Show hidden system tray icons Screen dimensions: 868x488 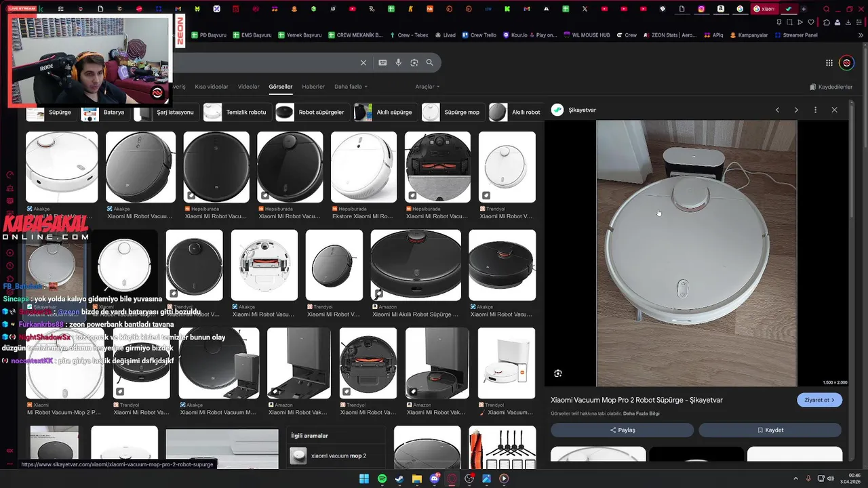795,479
